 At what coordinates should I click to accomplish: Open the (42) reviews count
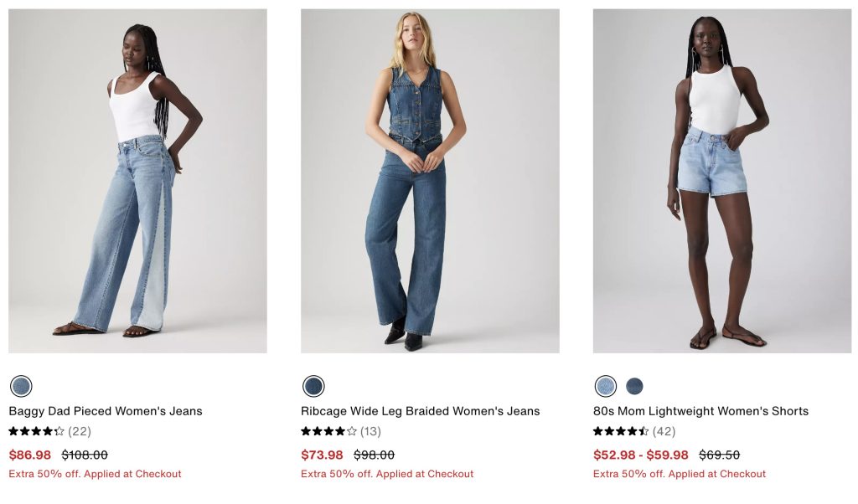coord(664,432)
